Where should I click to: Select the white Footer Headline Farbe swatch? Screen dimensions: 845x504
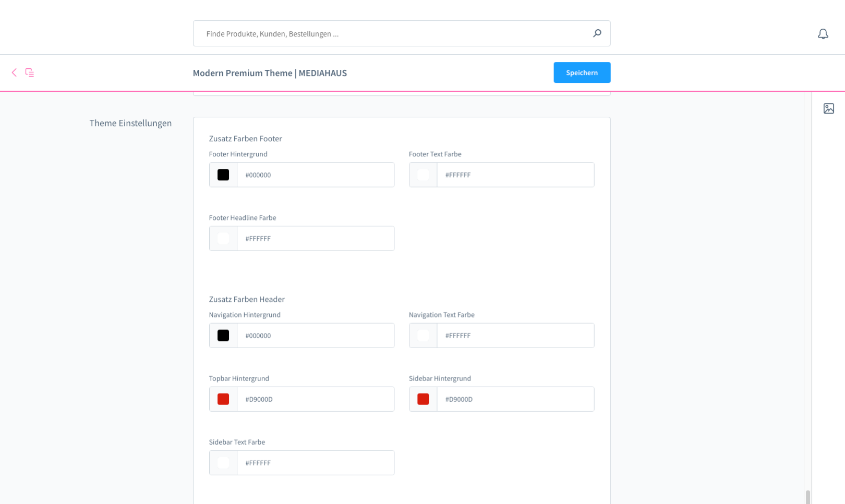223,238
